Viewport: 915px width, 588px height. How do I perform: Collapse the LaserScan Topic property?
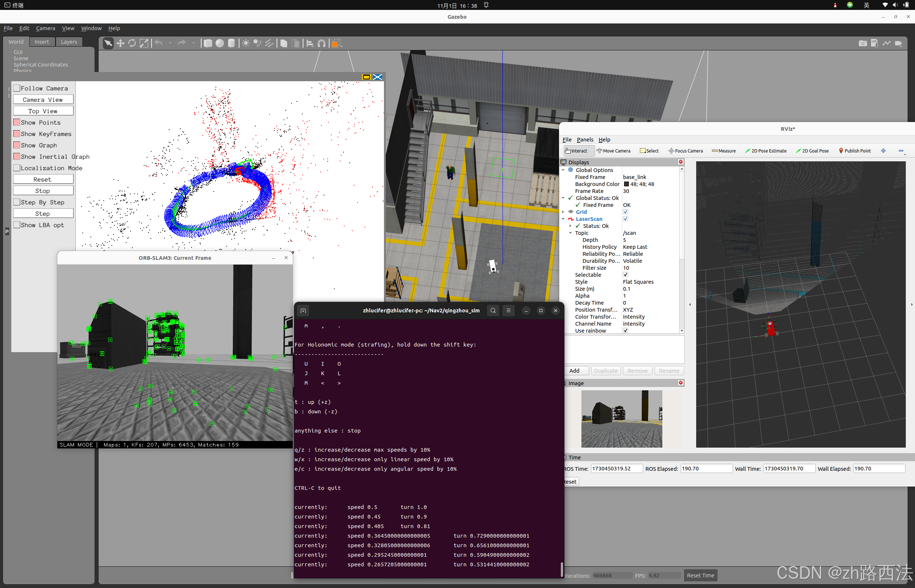(x=570, y=233)
